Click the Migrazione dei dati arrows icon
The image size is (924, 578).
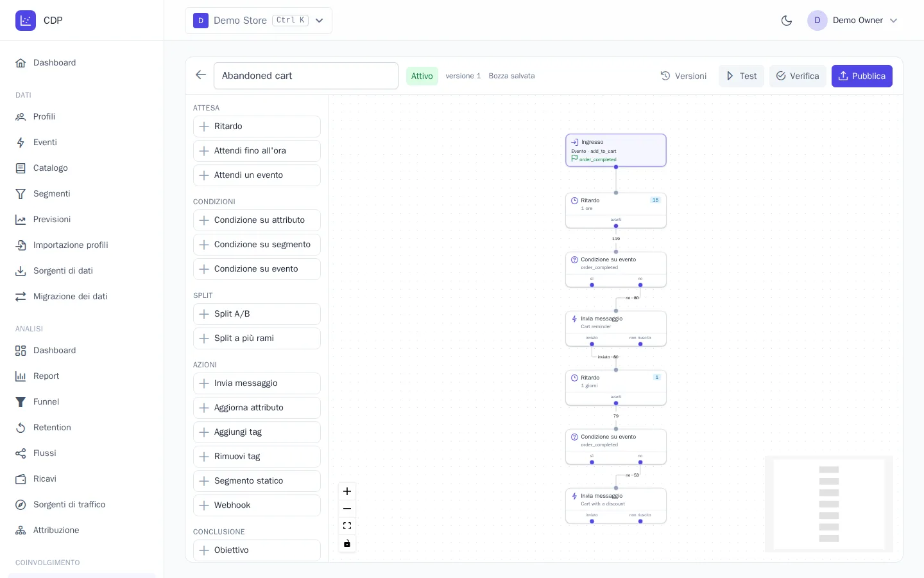pyautogui.click(x=21, y=297)
